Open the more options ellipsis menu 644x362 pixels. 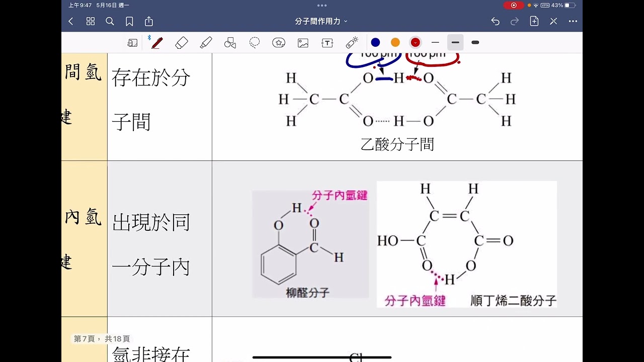pyautogui.click(x=573, y=21)
